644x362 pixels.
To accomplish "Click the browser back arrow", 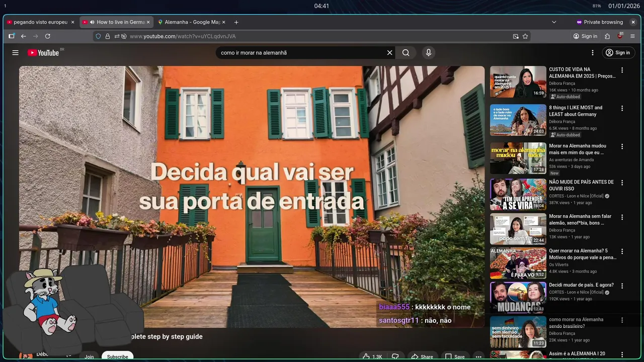I will coord(23,36).
